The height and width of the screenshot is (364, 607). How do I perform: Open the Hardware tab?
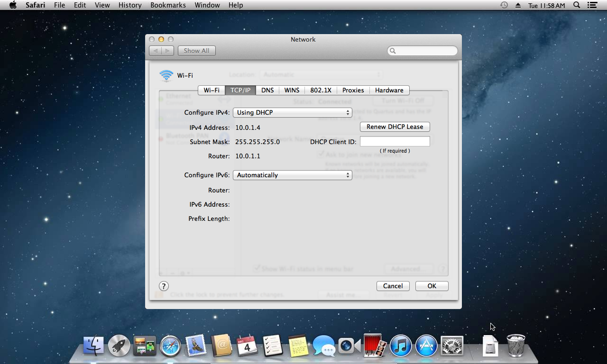tap(389, 90)
